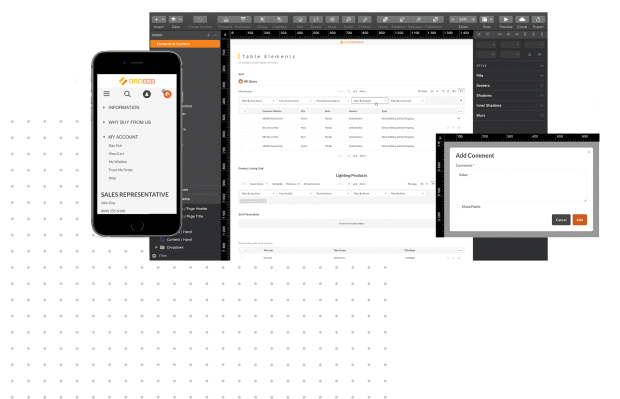Tap the search magnifier icon on phone
This screenshot has width=620, height=399.
pyautogui.click(x=127, y=94)
